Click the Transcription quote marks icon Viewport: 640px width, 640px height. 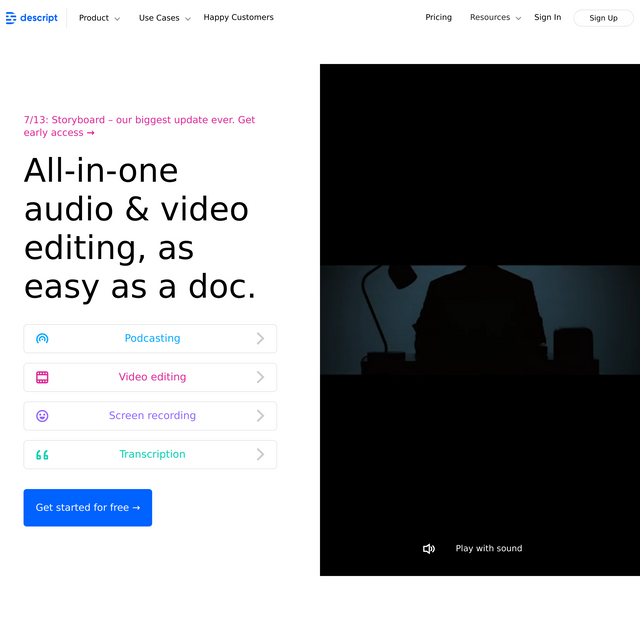42,455
